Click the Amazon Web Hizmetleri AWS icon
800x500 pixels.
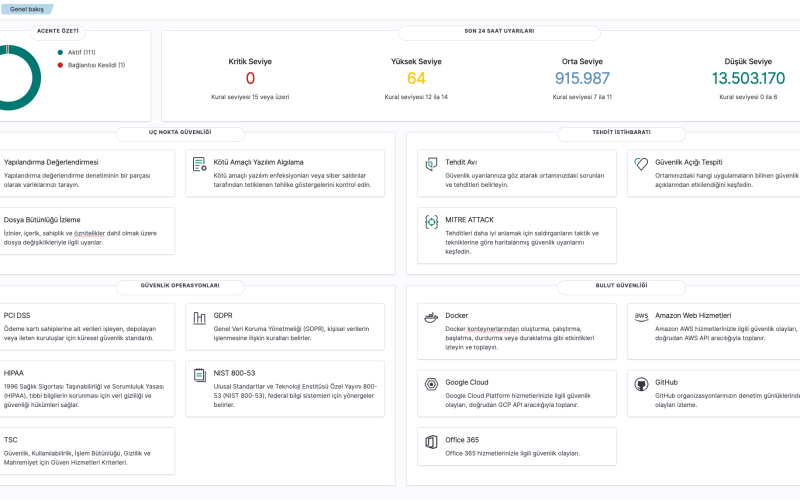(x=641, y=317)
